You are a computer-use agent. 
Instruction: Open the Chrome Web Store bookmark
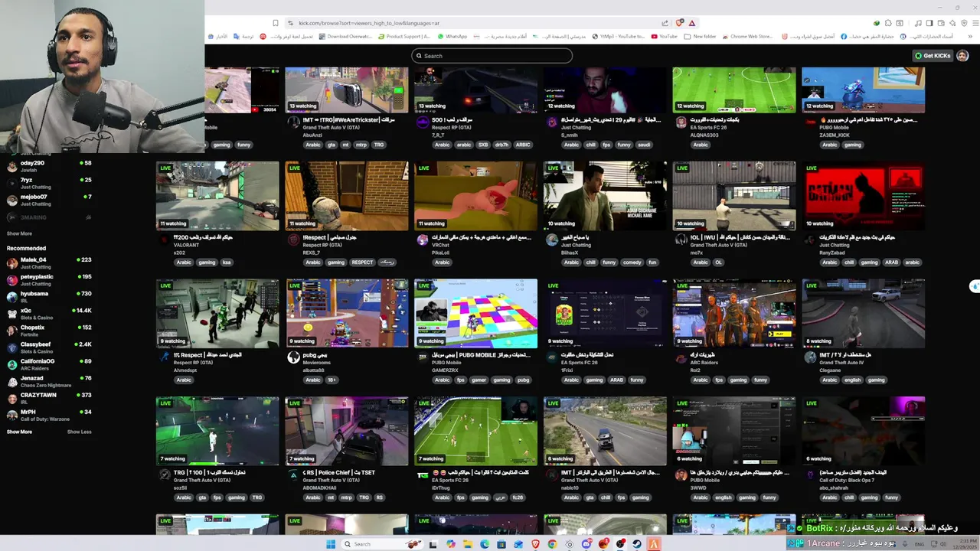(x=746, y=36)
